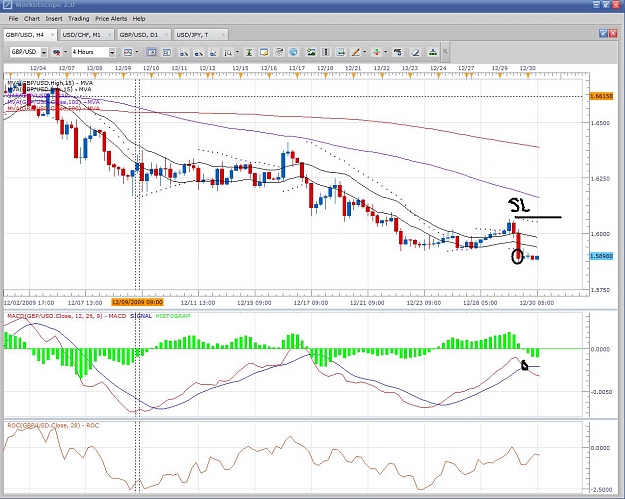625x499 pixels.
Task: Click the red-green arrows indicator icon
Action: click(376, 52)
